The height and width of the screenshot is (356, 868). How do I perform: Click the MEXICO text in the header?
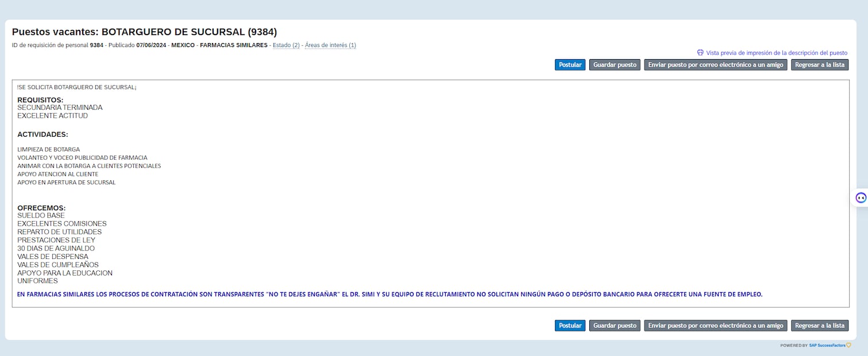[x=183, y=45]
